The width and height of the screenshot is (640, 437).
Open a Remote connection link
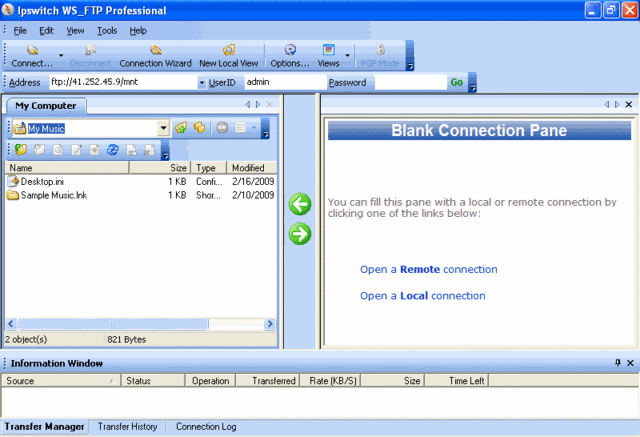[x=429, y=270]
